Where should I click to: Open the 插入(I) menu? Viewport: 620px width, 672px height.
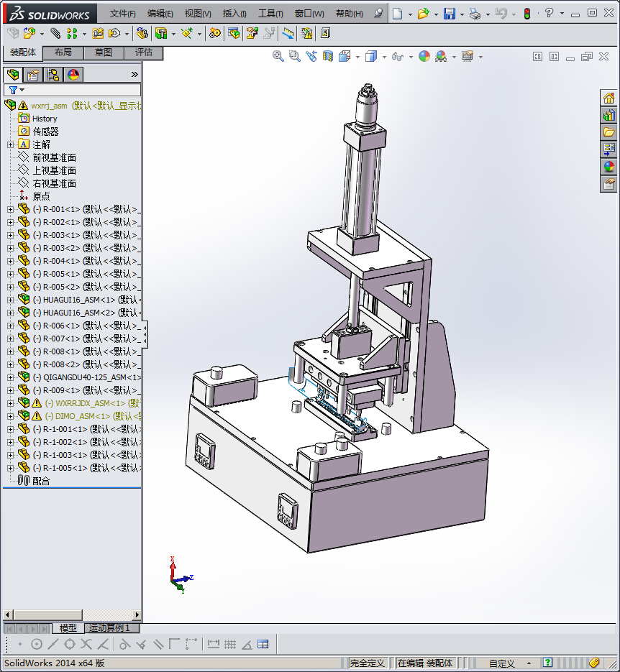[x=234, y=14]
